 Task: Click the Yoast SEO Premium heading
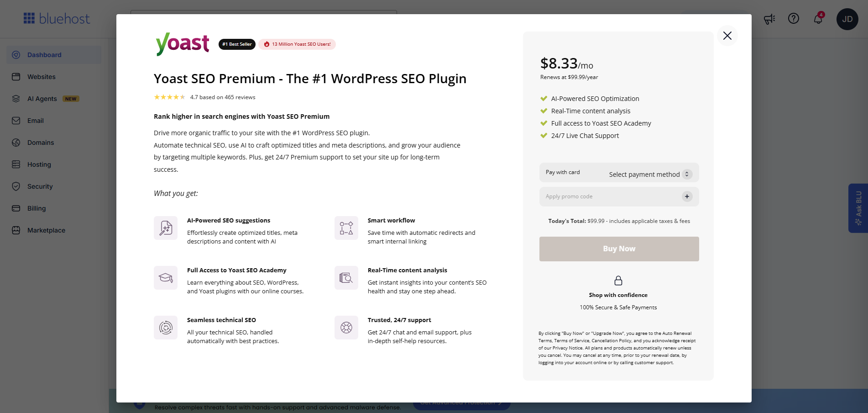[310, 79]
